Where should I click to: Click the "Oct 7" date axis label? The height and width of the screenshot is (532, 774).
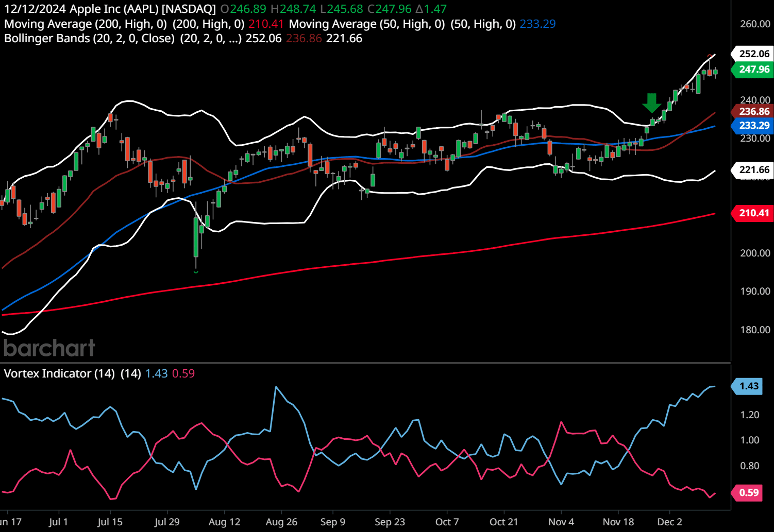447,522
